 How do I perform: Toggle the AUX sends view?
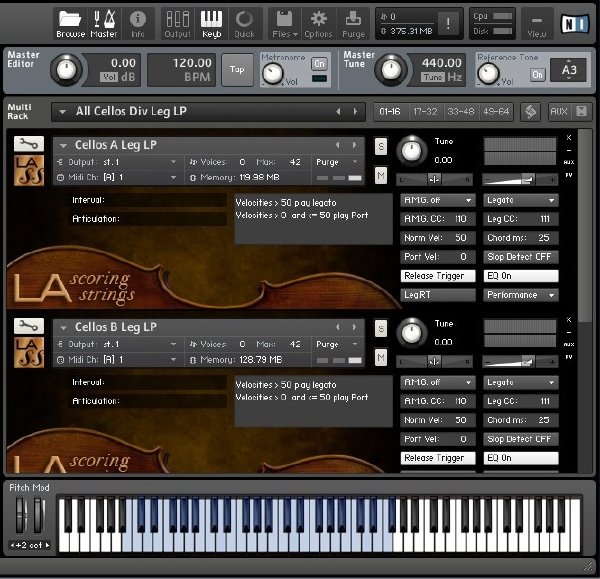pos(558,112)
